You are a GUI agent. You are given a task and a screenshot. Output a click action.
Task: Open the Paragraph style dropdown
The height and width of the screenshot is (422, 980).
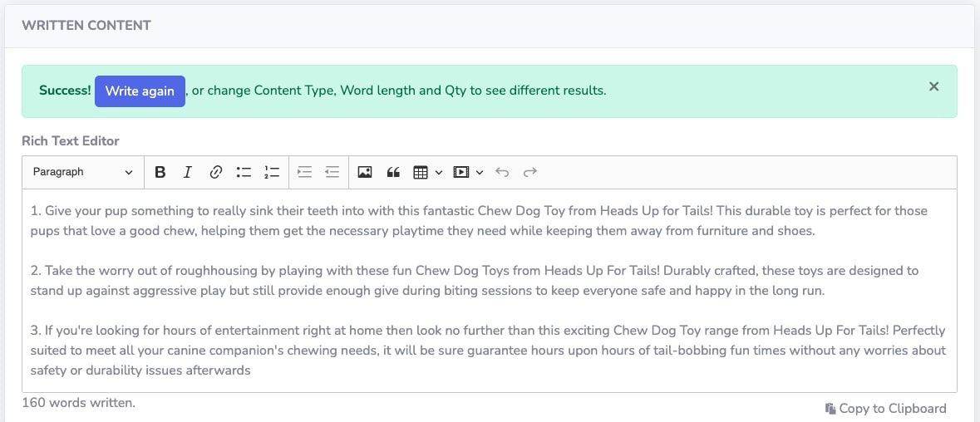(x=83, y=172)
